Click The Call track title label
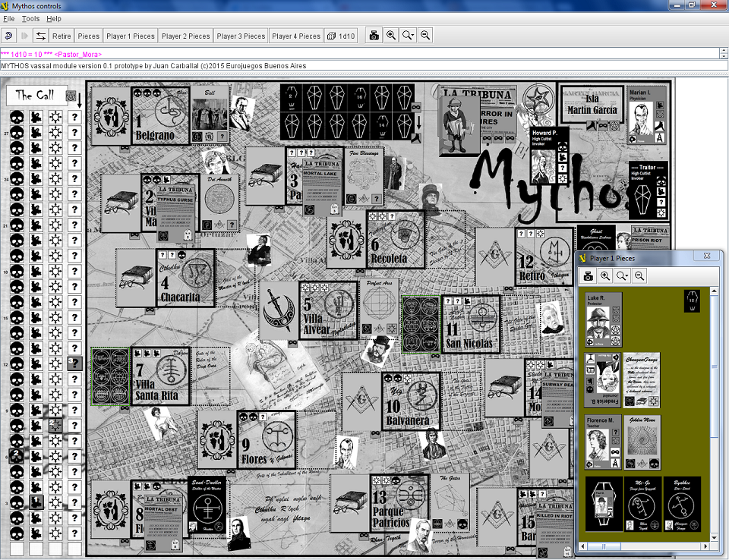The height and width of the screenshot is (560, 729). 36,96
